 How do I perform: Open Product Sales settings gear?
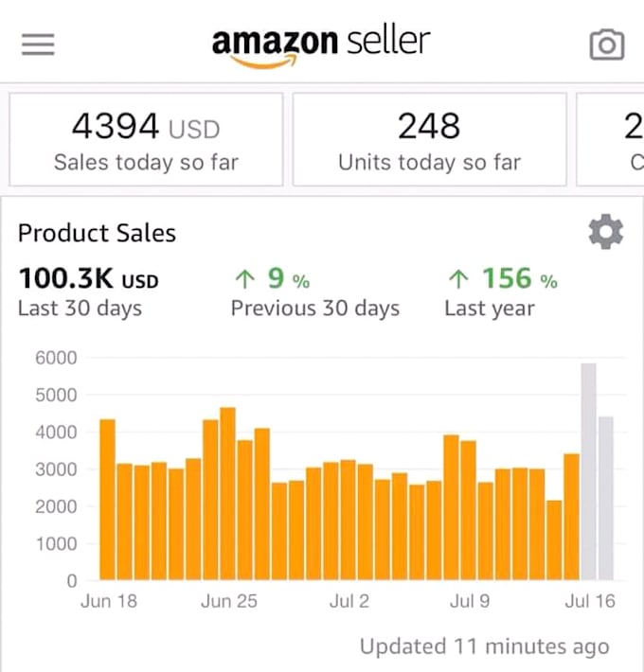pos(606,232)
